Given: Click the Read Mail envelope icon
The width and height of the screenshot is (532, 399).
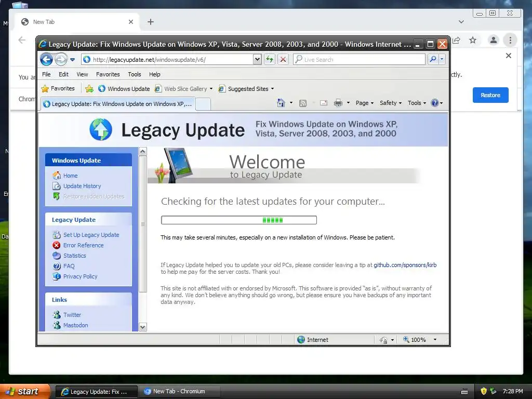Looking at the screenshot, I should click(324, 103).
